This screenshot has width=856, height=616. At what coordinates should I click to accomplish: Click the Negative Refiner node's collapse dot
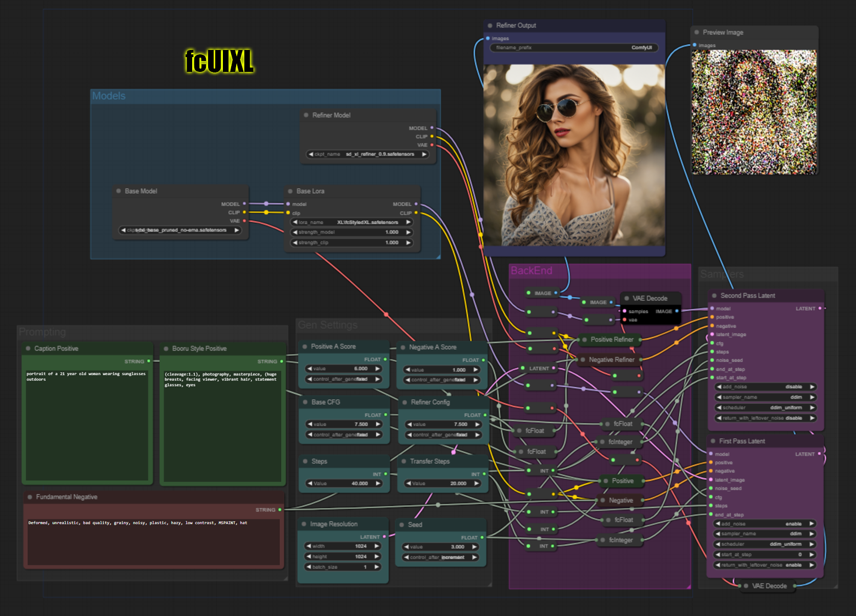pyautogui.click(x=583, y=360)
